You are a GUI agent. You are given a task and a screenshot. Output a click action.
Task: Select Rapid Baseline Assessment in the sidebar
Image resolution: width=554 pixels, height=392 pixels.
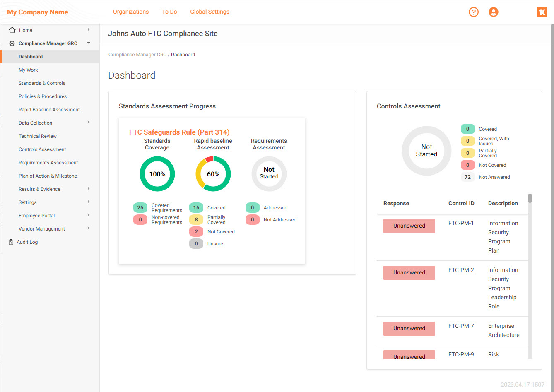(49, 109)
